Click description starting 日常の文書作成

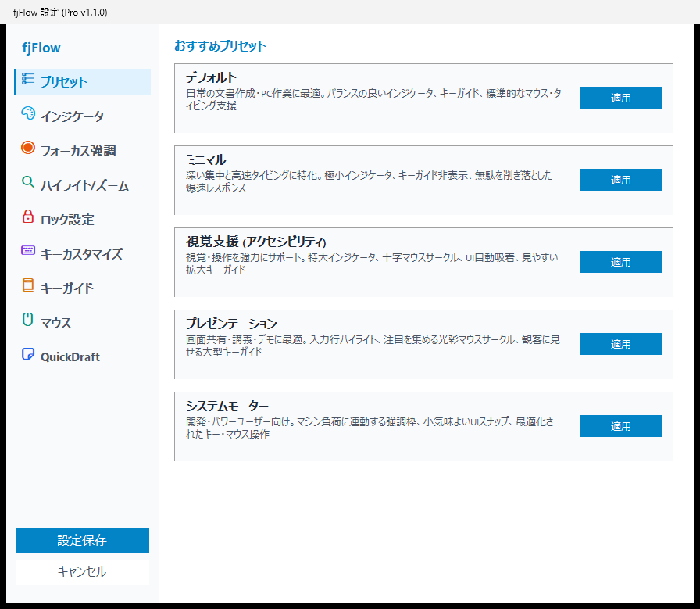point(373,99)
